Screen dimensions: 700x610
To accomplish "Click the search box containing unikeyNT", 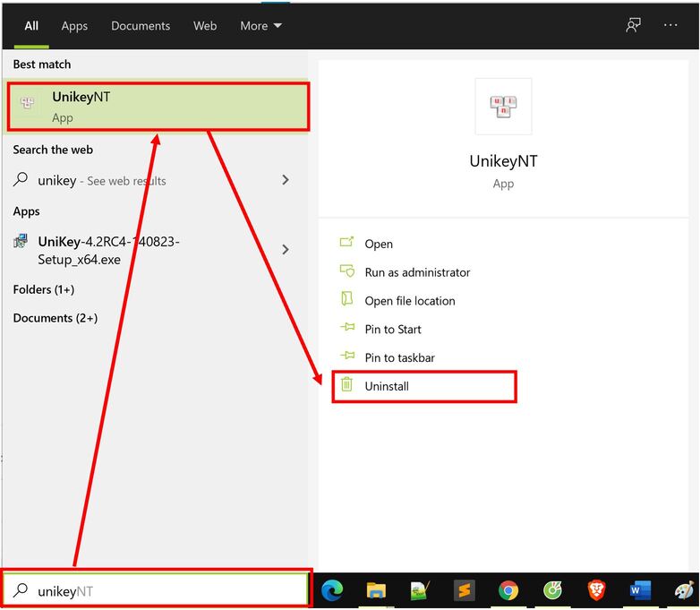I will [x=157, y=590].
